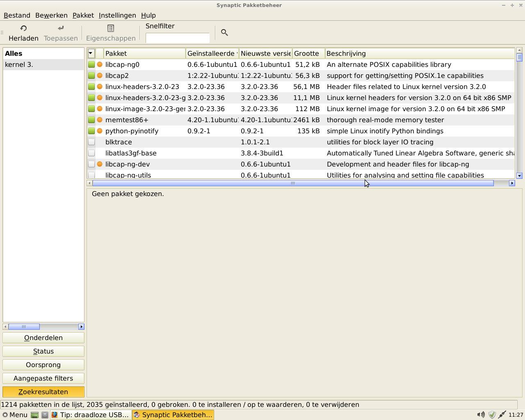Viewport: 525px width, 420px height.
Task: Click the shield update icon in tray
Action: (492, 415)
